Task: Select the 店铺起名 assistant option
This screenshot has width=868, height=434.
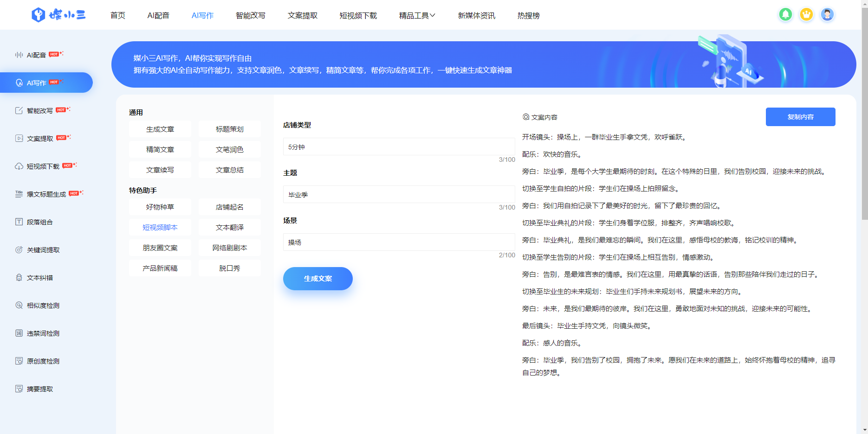Action: coord(230,207)
